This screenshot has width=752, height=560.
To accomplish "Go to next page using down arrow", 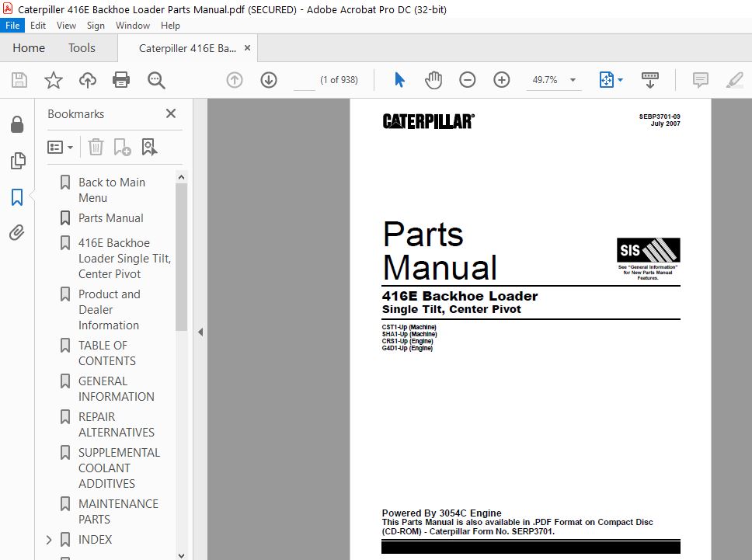I will pyautogui.click(x=269, y=80).
